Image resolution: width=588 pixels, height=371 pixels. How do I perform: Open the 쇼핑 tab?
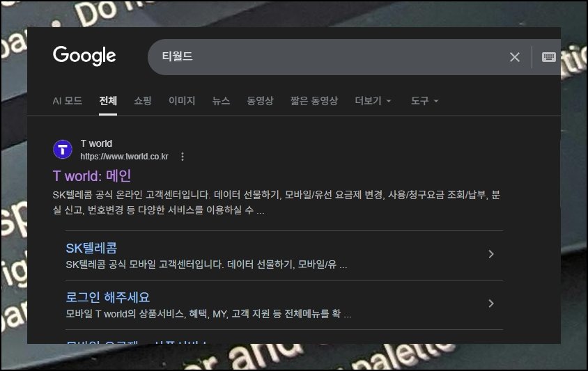(x=143, y=101)
